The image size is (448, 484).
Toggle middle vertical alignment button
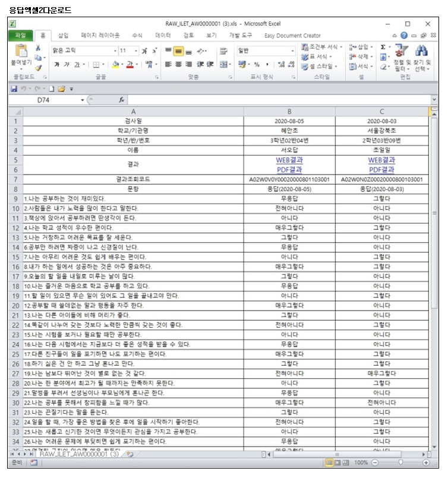click(x=178, y=51)
